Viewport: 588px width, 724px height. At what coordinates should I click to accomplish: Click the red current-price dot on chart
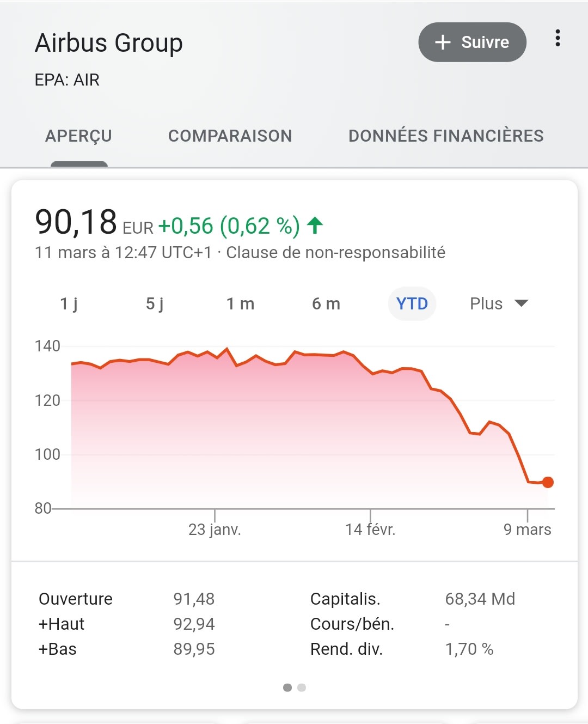click(x=548, y=482)
